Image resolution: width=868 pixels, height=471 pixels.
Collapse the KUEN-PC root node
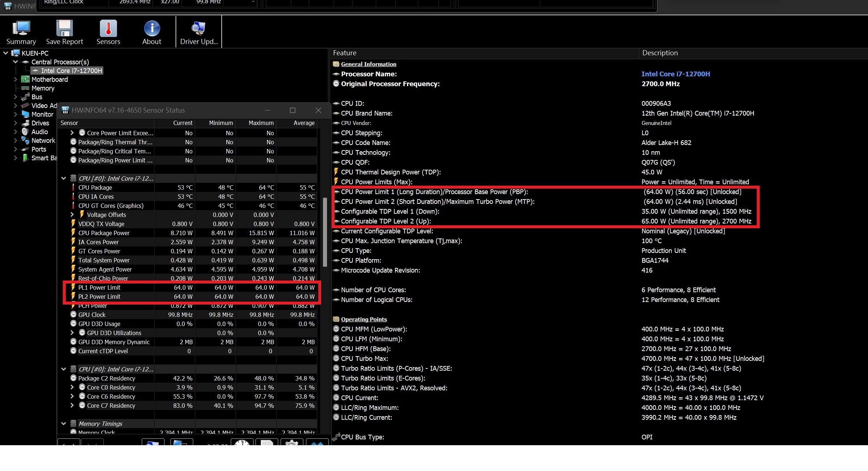pyautogui.click(x=5, y=53)
